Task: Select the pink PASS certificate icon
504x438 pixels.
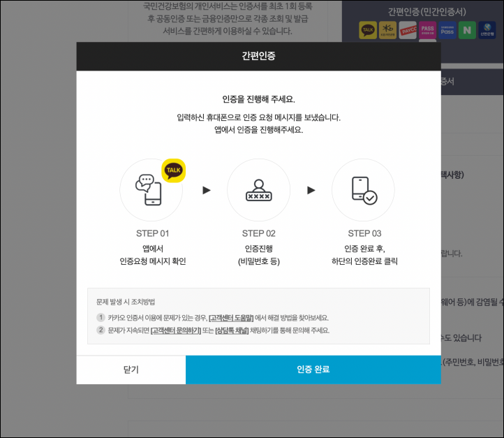Action: (427, 30)
